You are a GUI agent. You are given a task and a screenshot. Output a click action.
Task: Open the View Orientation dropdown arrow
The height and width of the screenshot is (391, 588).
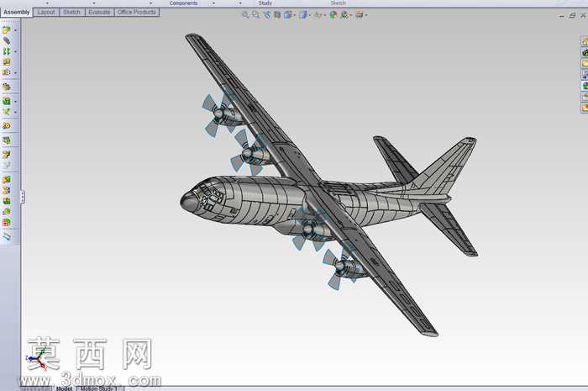tap(294, 15)
